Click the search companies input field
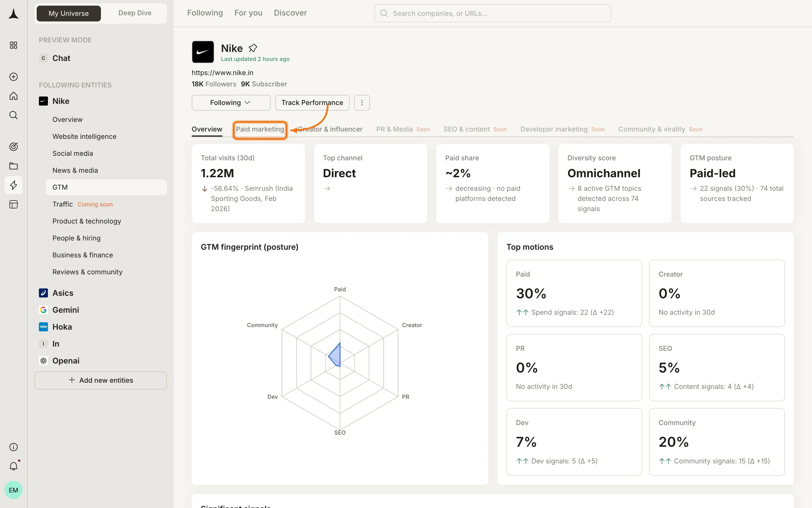Viewport: 812px width, 508px height. (493, 14)
